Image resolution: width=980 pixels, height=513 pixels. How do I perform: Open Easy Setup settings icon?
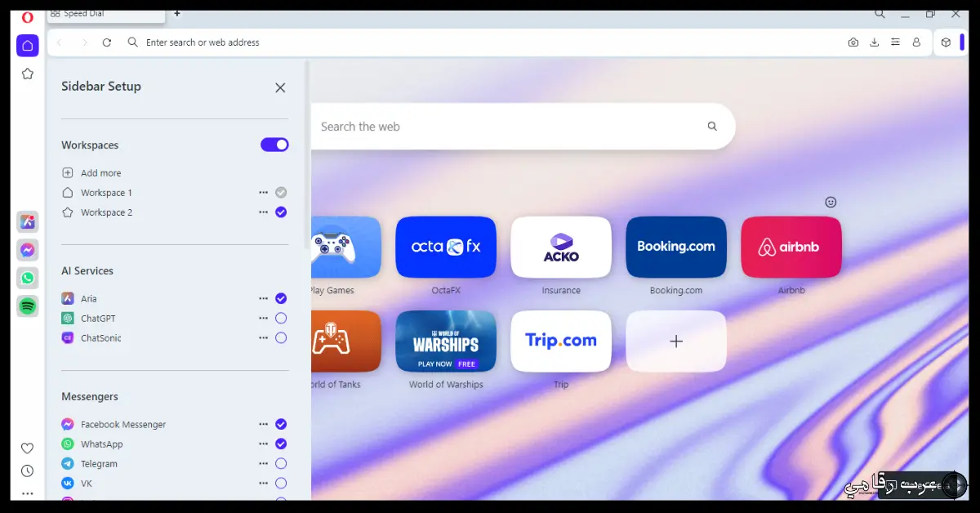(896, 42)
